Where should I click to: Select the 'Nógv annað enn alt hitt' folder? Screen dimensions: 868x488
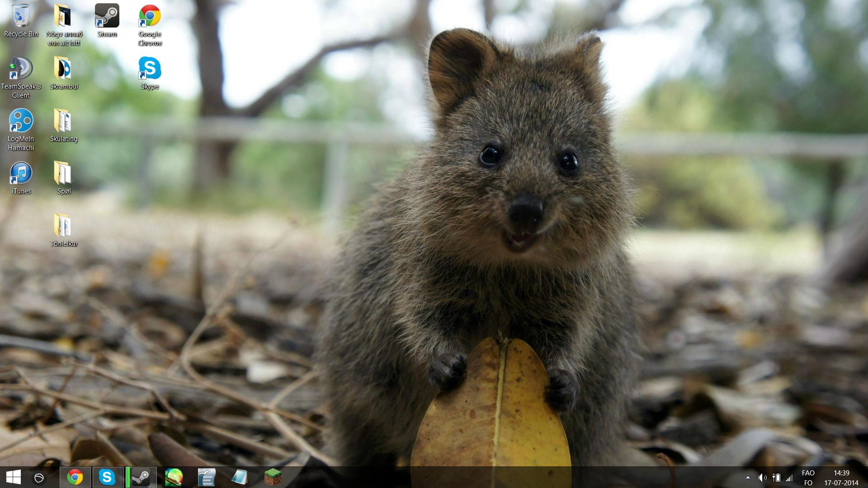64,25
